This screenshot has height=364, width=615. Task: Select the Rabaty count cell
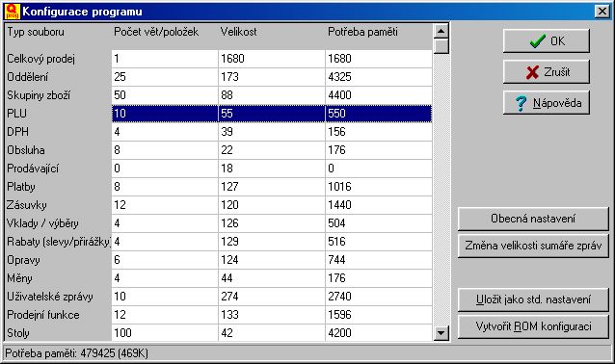click(165, 242)
